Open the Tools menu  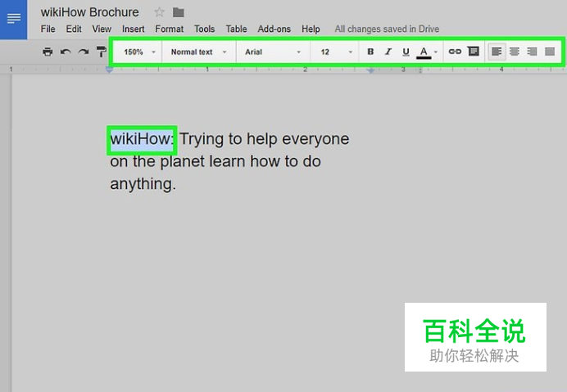(204, 29)
